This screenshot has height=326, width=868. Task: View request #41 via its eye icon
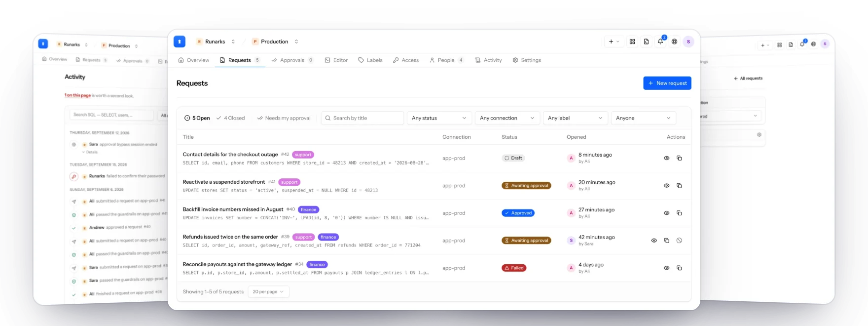pos(666,186)
